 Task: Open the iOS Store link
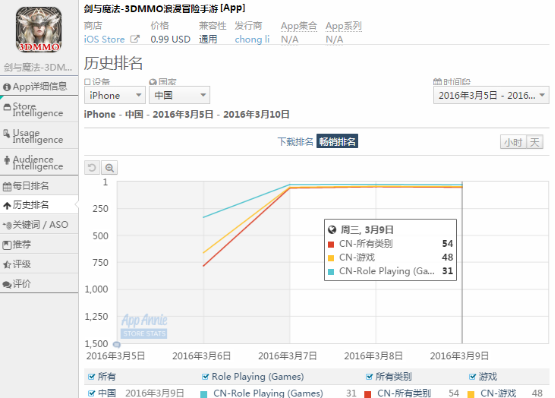tap(104, 39)
